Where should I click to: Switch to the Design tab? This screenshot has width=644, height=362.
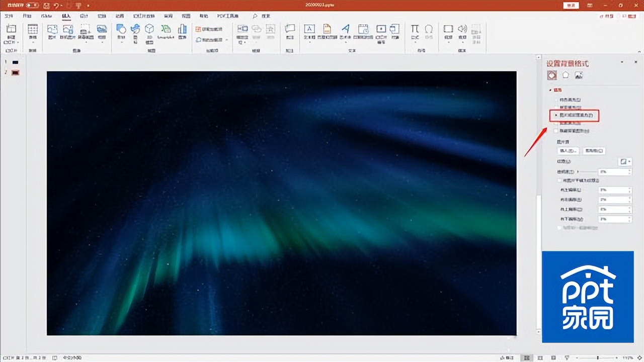[x=84, y=16]
